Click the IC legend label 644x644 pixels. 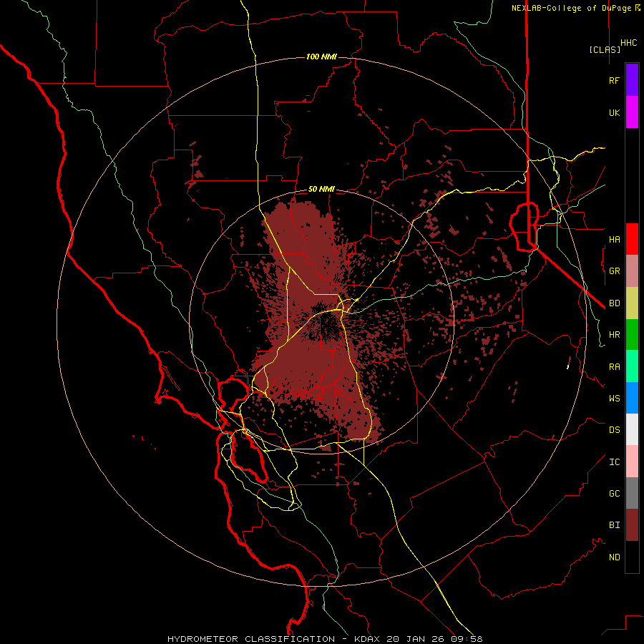[x=614, y=462]
